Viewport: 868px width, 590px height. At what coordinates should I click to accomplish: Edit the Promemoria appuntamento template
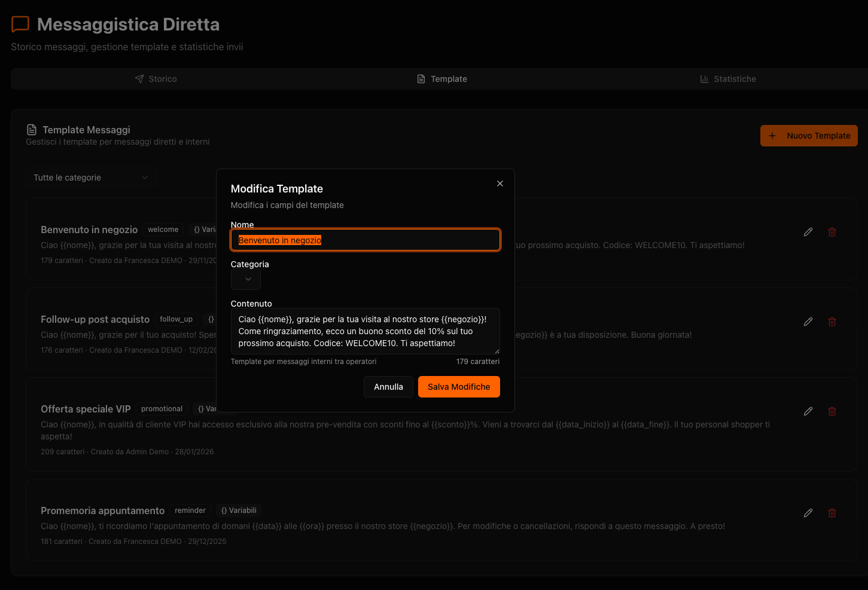(x=808, y=513)
